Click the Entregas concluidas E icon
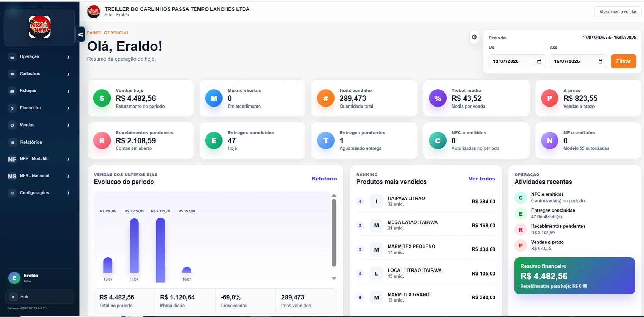 click(x=214, y=140)
